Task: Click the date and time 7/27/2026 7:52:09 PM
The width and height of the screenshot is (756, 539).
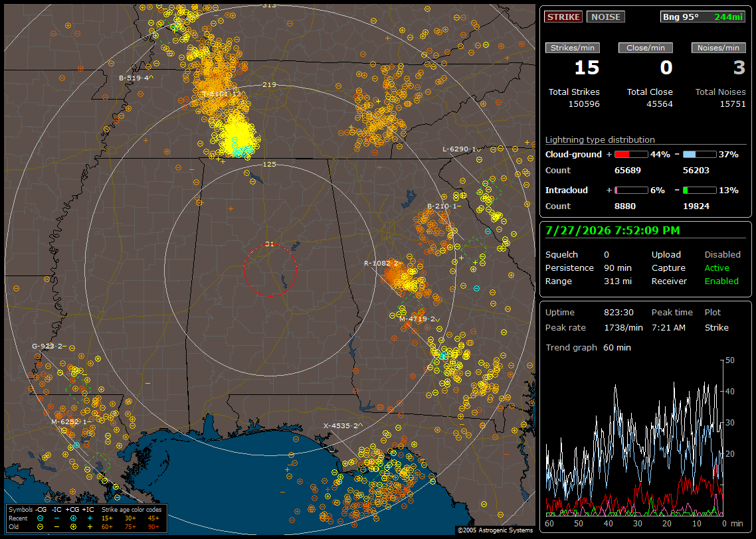Action: [x=613, y=230]
